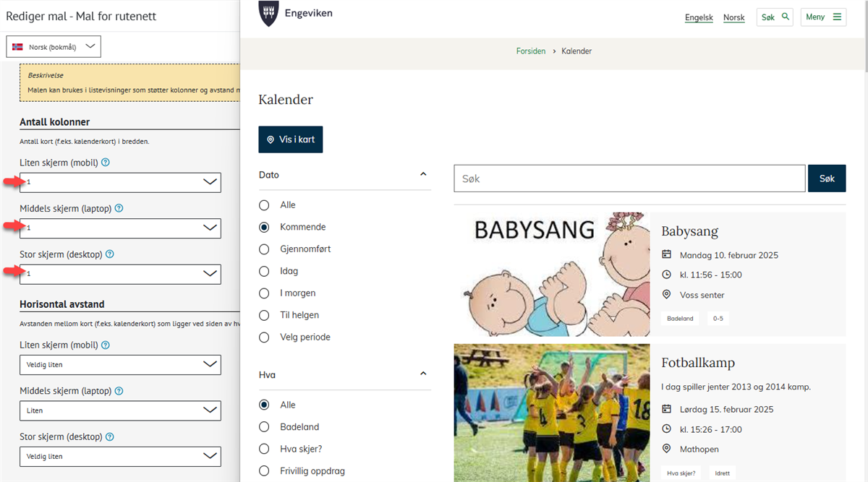Click help icon beside Liten skjerm (mobil) columns
This screenshot has width=868, height=482.
106,163
